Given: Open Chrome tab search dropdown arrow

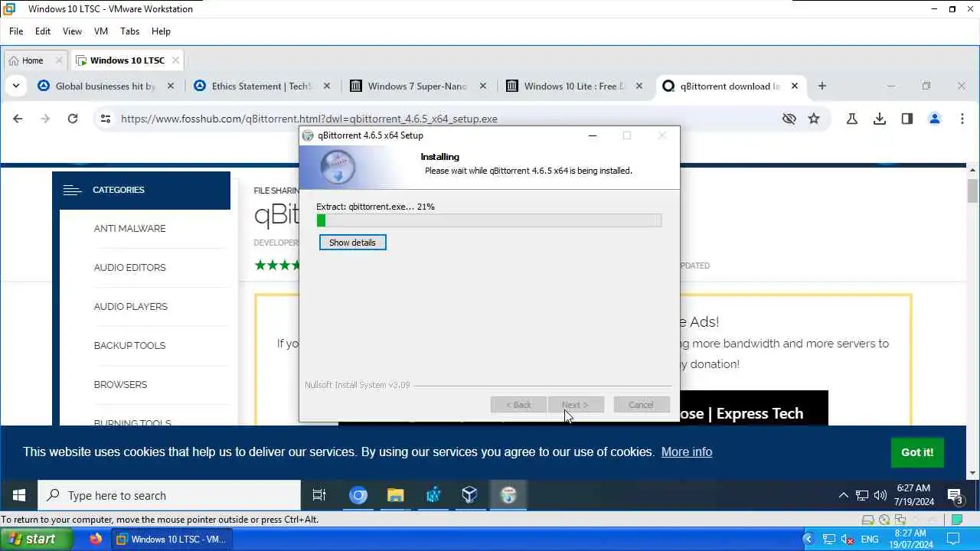Looking at the screenshot, I should point(16,86).
